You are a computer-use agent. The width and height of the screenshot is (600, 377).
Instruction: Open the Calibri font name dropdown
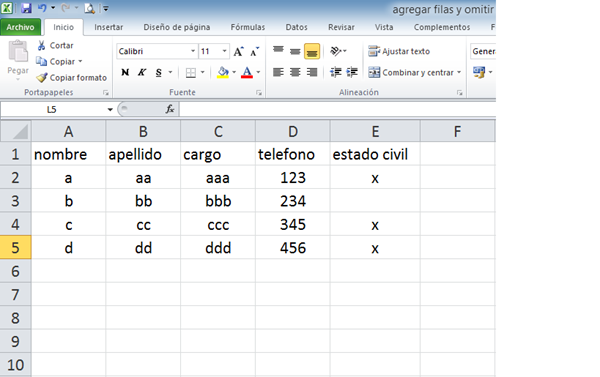(193, 51)
